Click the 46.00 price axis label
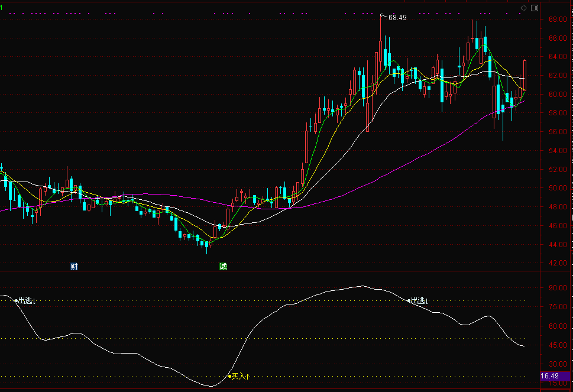 pos(558,226)
